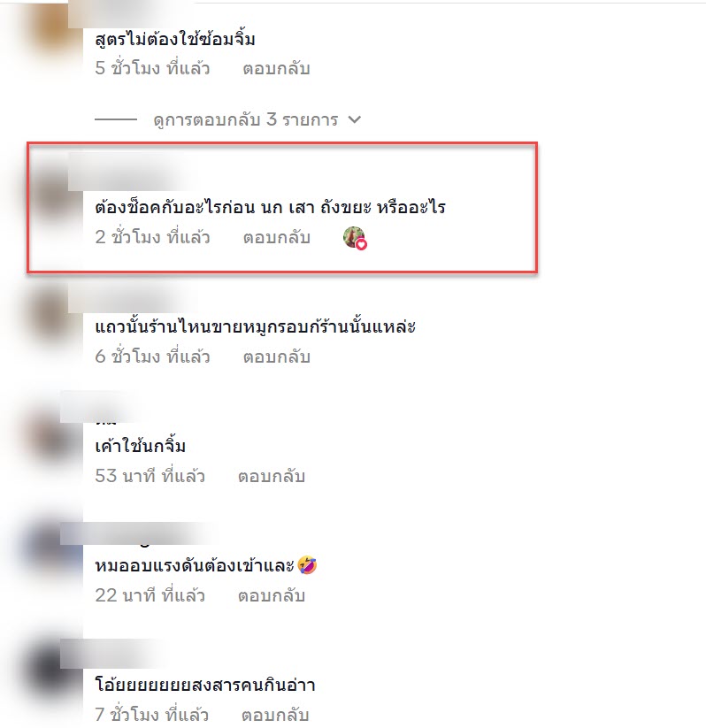Screen dimensions: 706x728
Task: Open avatar of the เค้าใช้นกจิ้ม commenter
Action: (51, 434)
